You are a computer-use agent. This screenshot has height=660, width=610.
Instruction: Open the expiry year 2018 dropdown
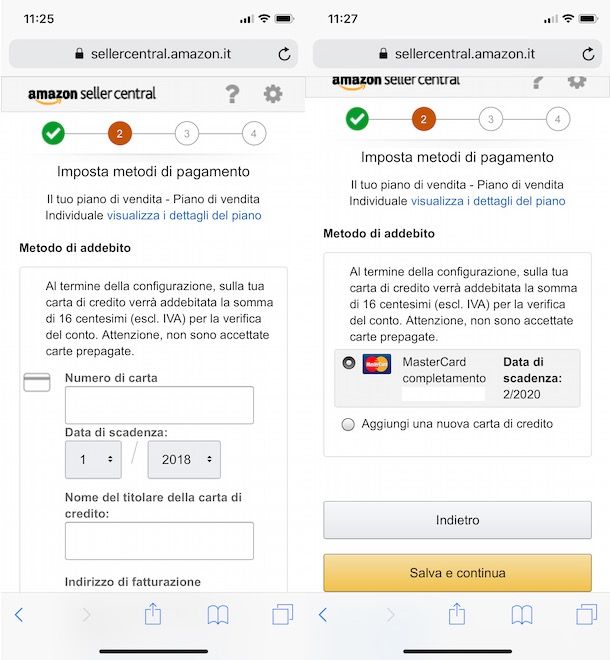coord(184,459)
